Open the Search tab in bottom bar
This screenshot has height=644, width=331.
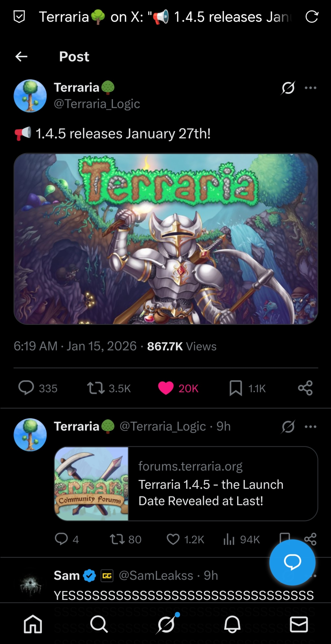(x=99, y=624)
